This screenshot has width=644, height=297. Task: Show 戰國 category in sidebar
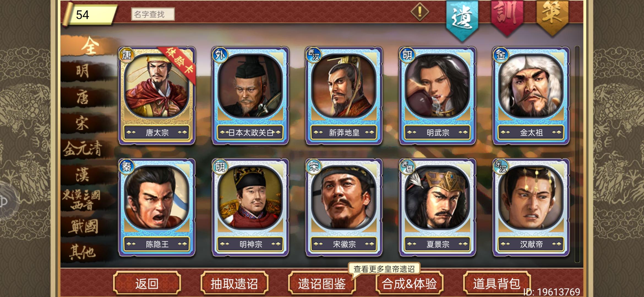[x=83, y=227]
